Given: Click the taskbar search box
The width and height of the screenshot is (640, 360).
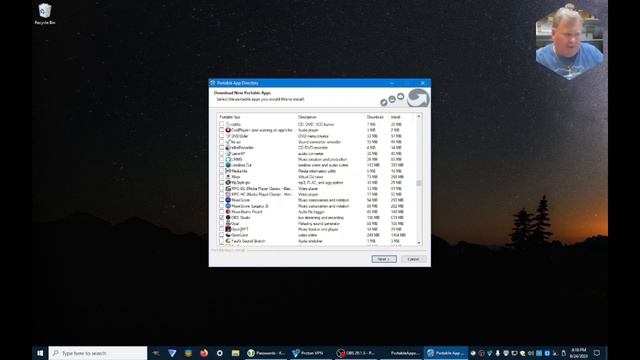Looking at the screenshot, I should click(x=98, y=353).
